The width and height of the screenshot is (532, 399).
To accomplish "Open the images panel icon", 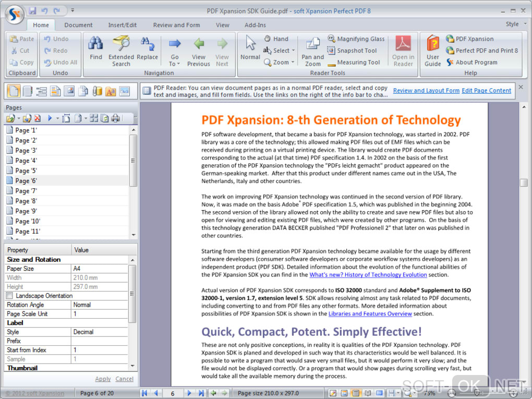I will [x=125, y=91].
